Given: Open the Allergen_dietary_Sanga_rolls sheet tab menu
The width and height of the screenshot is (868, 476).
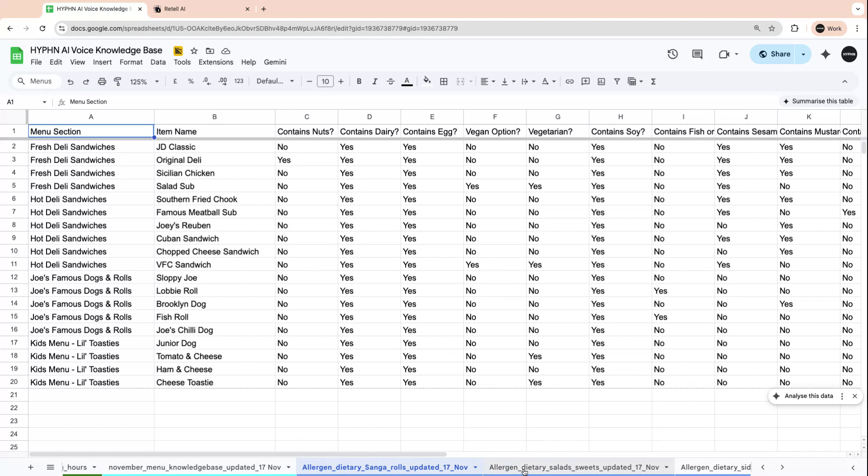Looking at the screenshot, I should [x=475, y=467].
